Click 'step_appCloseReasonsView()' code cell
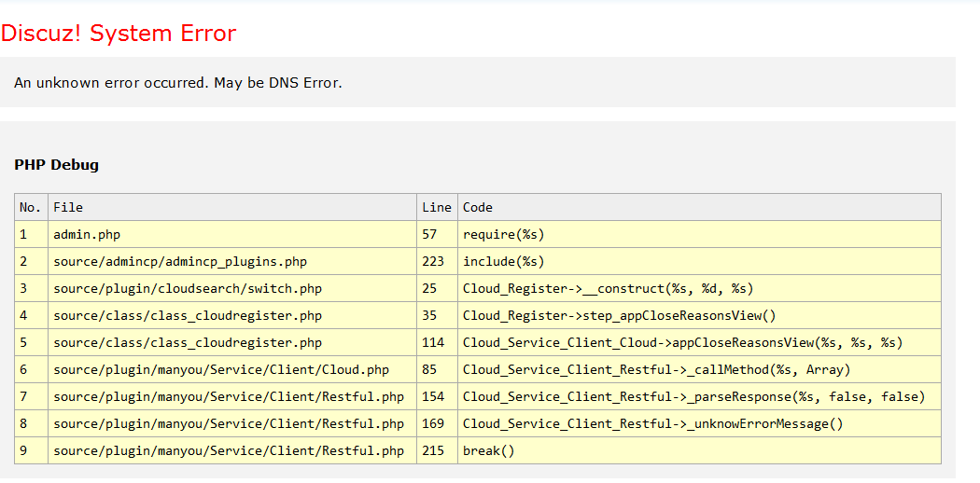Viewport: 980px width, 483px height. click(x=699, y=316)
